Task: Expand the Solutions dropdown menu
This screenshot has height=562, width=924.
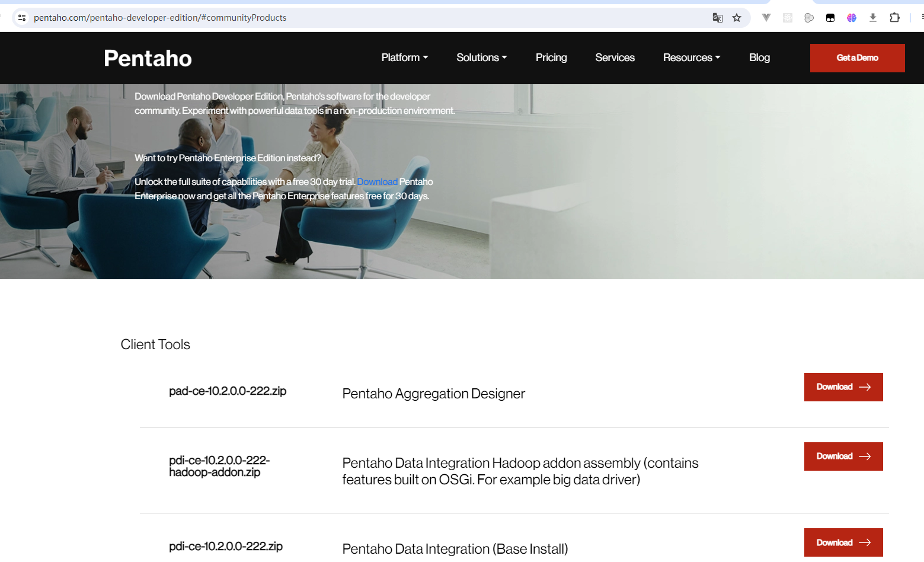Action: point(482,58)
